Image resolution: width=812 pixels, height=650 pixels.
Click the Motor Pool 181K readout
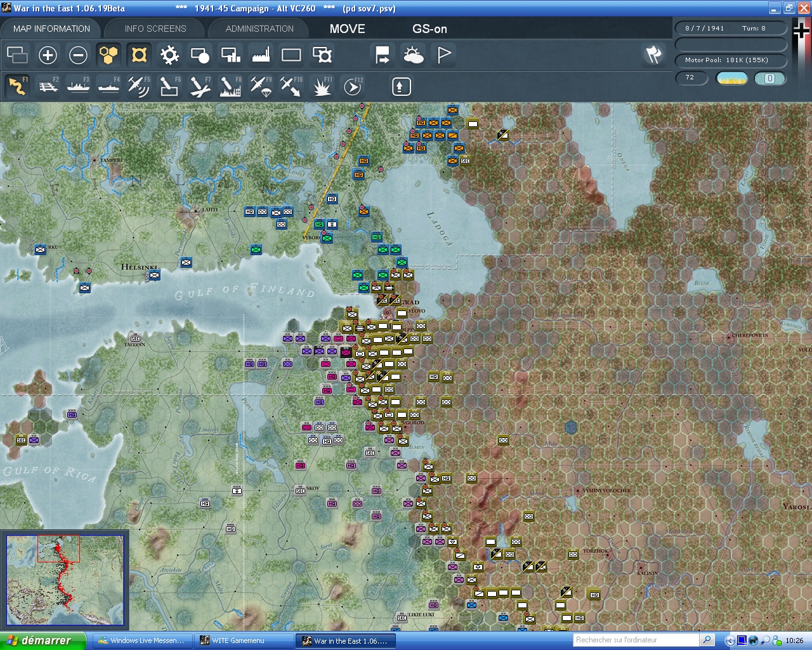[731, 60]
